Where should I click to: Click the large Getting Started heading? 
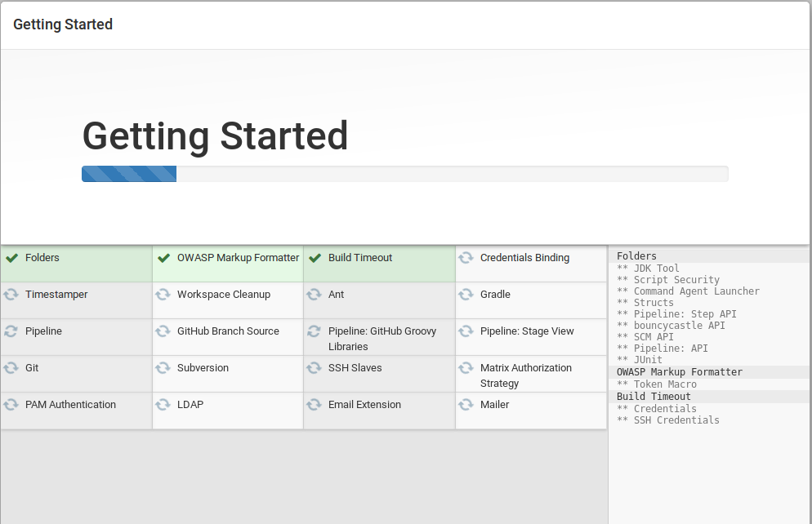(216, 136)
